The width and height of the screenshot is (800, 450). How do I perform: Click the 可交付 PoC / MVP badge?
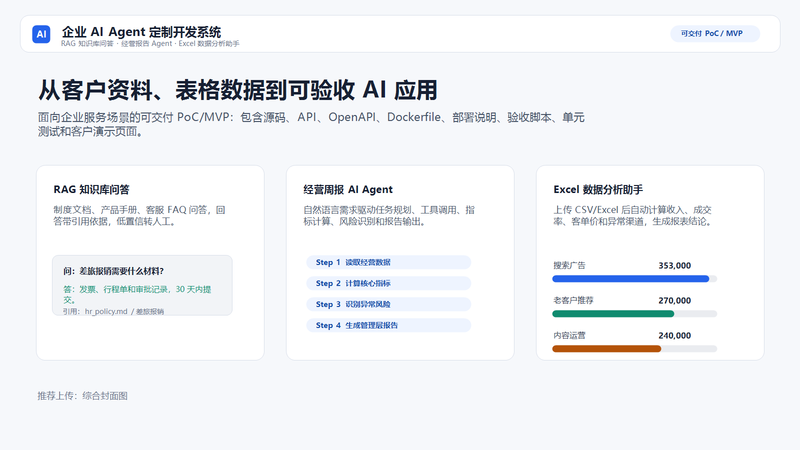tap(715, 34)
